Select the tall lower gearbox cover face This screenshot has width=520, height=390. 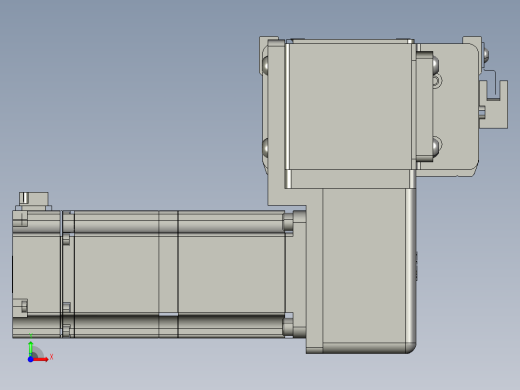coord(364,265)
